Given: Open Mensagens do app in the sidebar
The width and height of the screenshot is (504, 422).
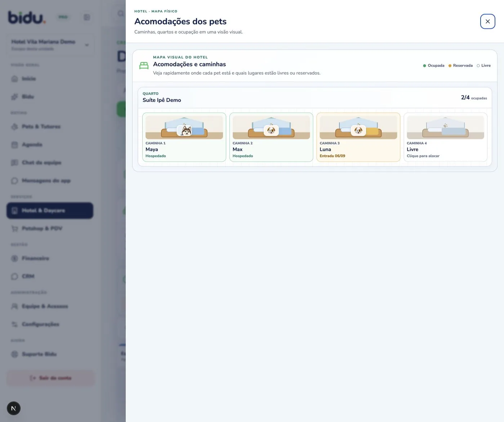Looking at the screenshot, I should click(50, 181).
